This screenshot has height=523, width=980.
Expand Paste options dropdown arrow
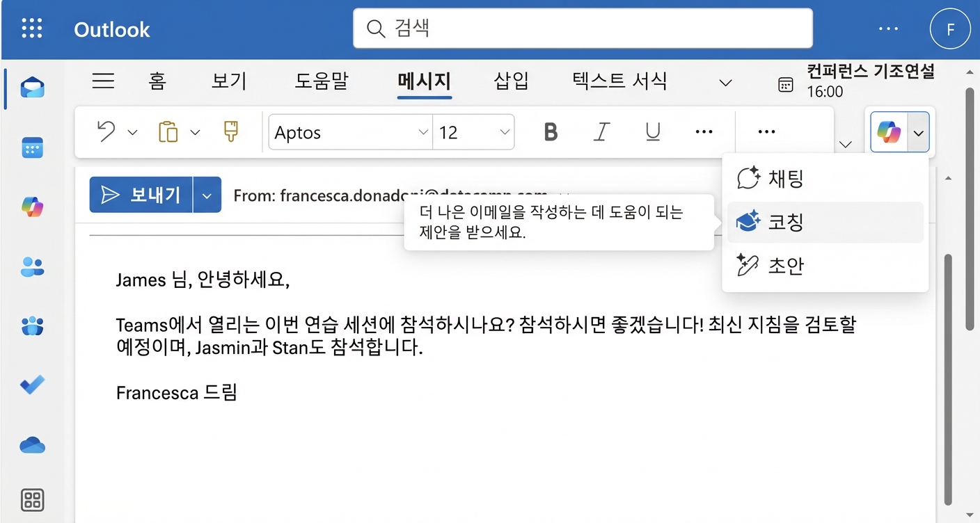point(195,132)
